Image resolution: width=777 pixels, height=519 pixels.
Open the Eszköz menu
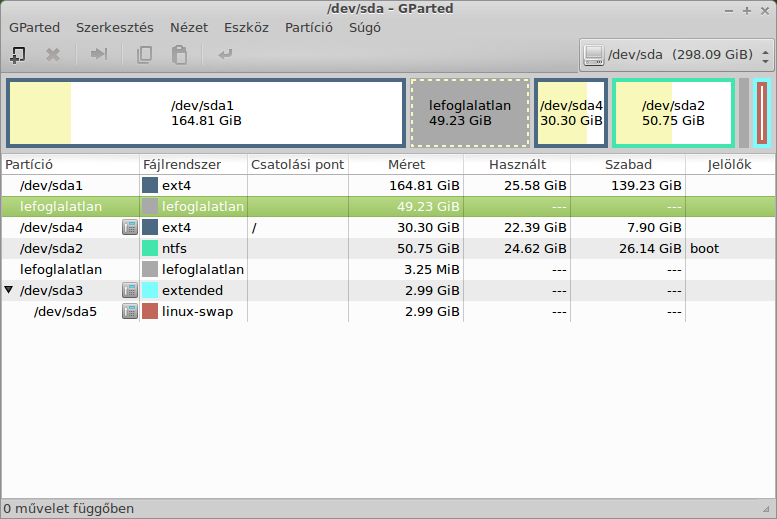pos(246,27)
